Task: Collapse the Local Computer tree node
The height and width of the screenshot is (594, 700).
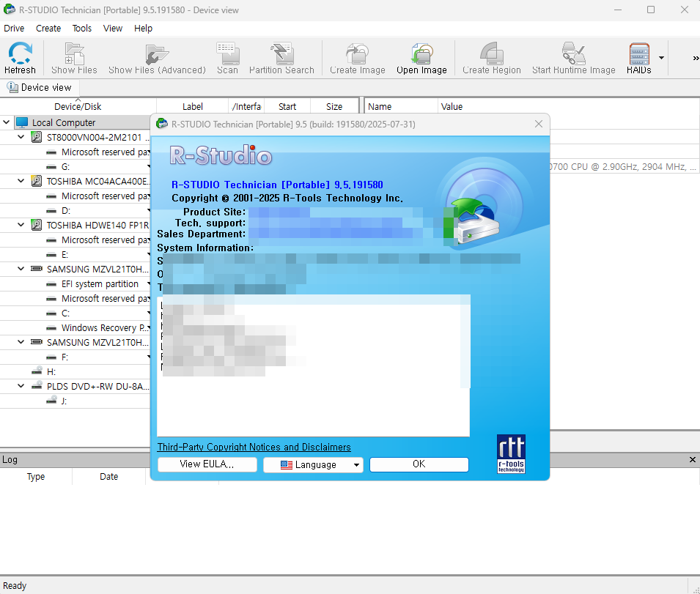Action: (x=7, y=122)
